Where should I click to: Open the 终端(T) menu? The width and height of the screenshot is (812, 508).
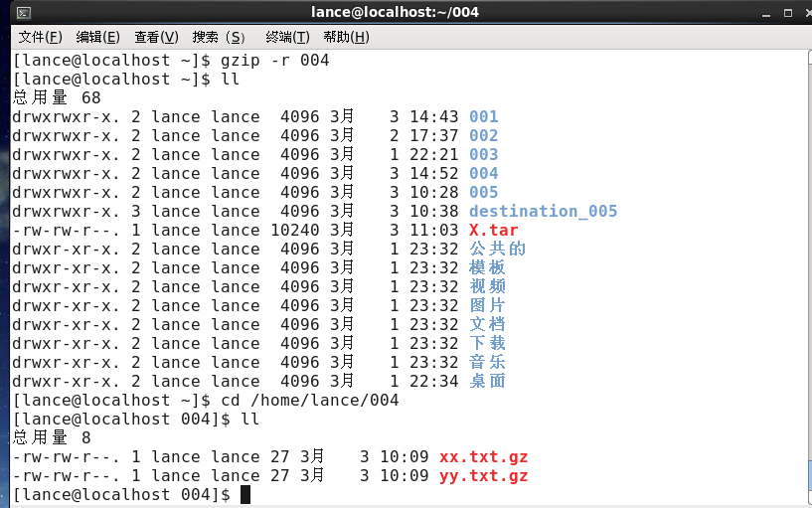287,38
